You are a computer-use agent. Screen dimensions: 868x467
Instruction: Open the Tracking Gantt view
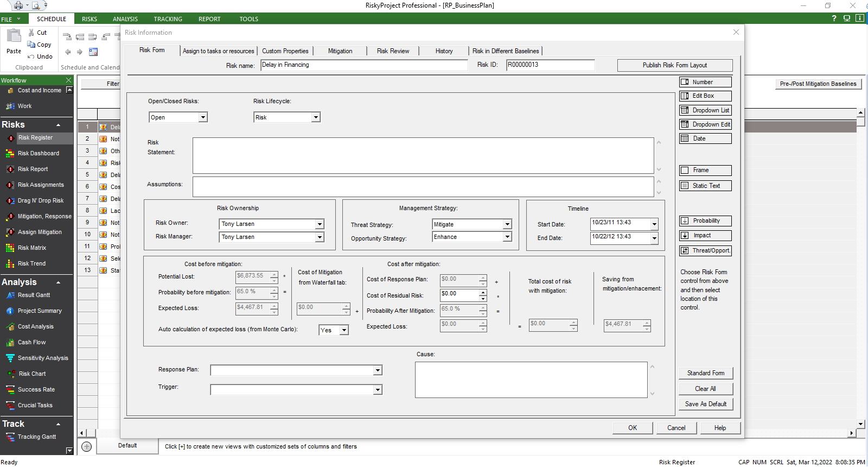tap(36, 437)
